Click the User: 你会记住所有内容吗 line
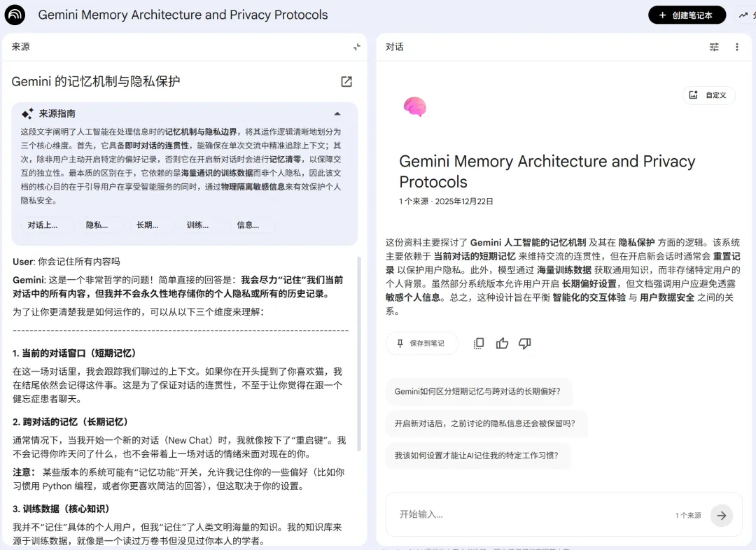The image size is (756, 550). click(x=66, y=262)
